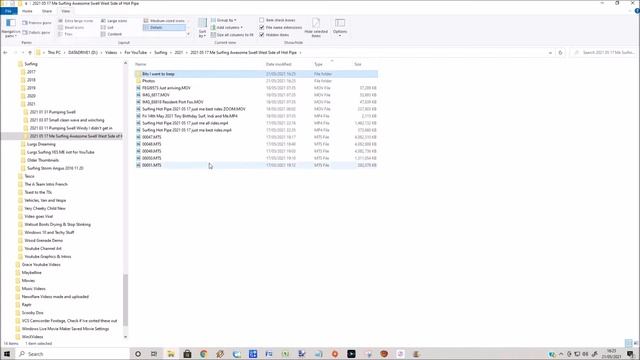Click Hide selected items button

coord(316,28)
